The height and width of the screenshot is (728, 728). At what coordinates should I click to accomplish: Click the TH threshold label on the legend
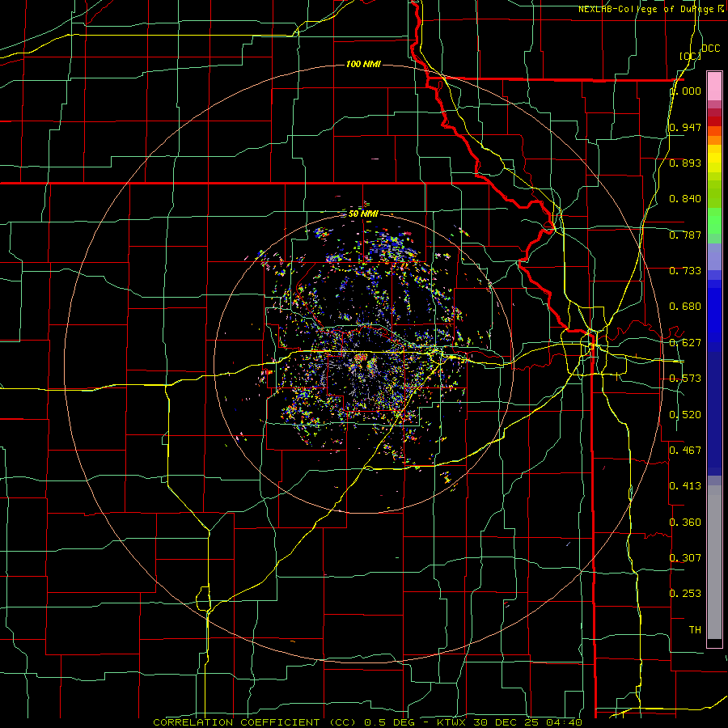tap(695, 630)
